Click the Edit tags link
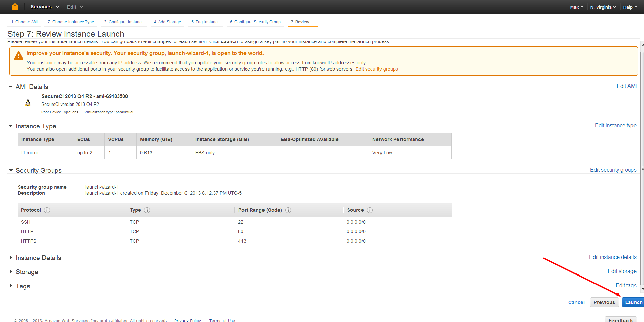 626,286
